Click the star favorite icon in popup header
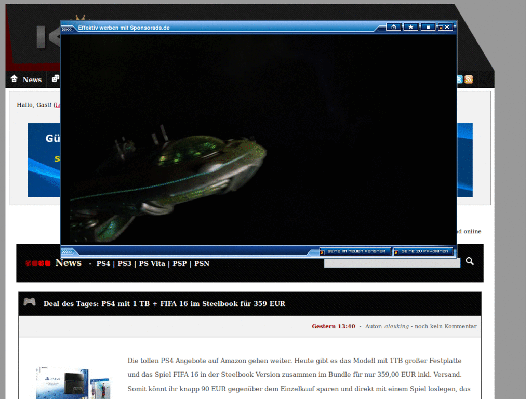 click(x=410, y=27)
